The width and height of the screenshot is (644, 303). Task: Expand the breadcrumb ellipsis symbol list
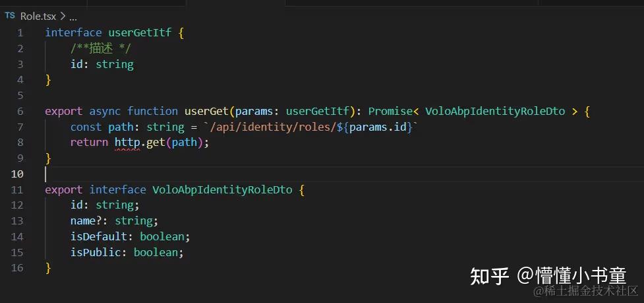tap(73, 18)
